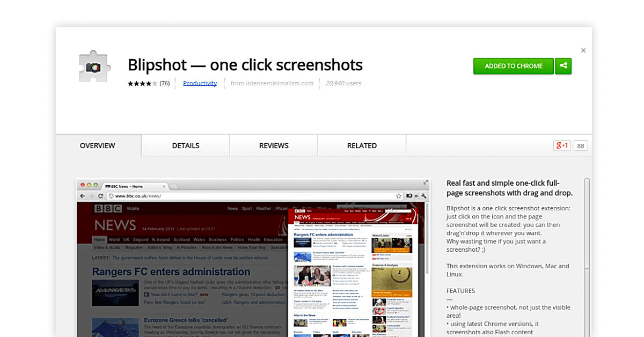Switch to the Overview tab
The image size is (644, 337).
click(98, 145)
